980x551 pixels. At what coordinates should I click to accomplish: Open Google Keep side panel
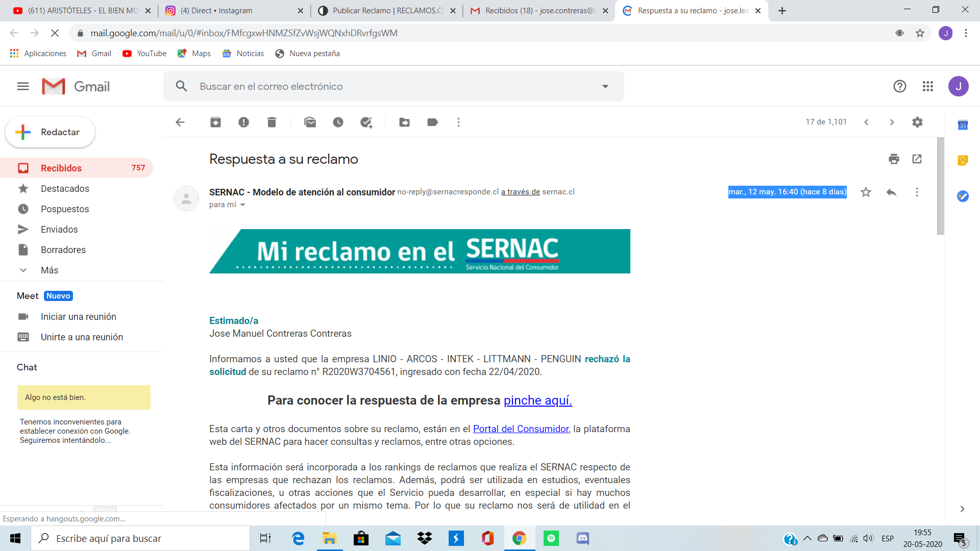[963, 161]
